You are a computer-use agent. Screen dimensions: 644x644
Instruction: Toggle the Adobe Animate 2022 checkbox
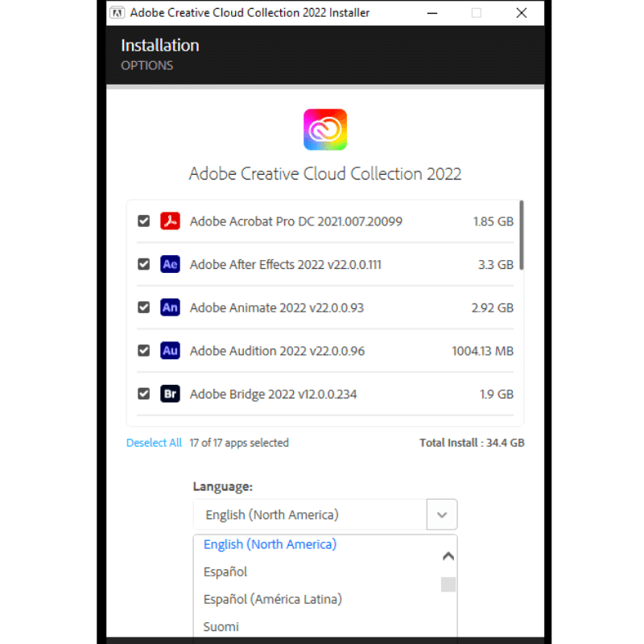coord(144,308)
